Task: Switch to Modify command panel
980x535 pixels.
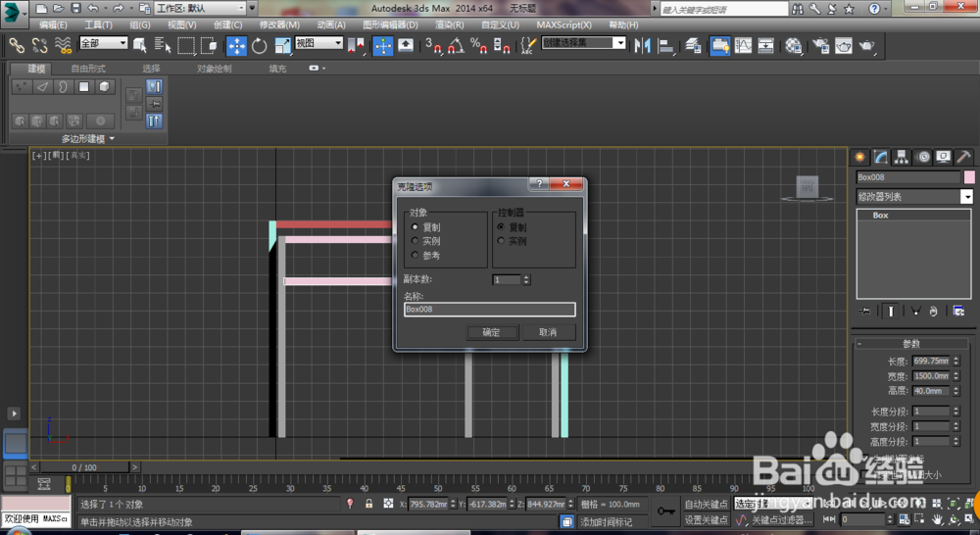Action: (x=881, y=157)
